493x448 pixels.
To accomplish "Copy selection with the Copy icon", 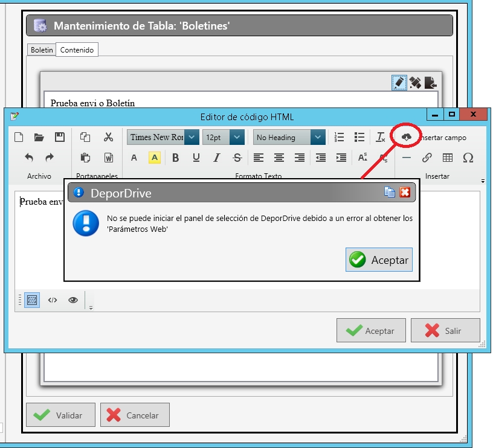I will tap(85, 137).
